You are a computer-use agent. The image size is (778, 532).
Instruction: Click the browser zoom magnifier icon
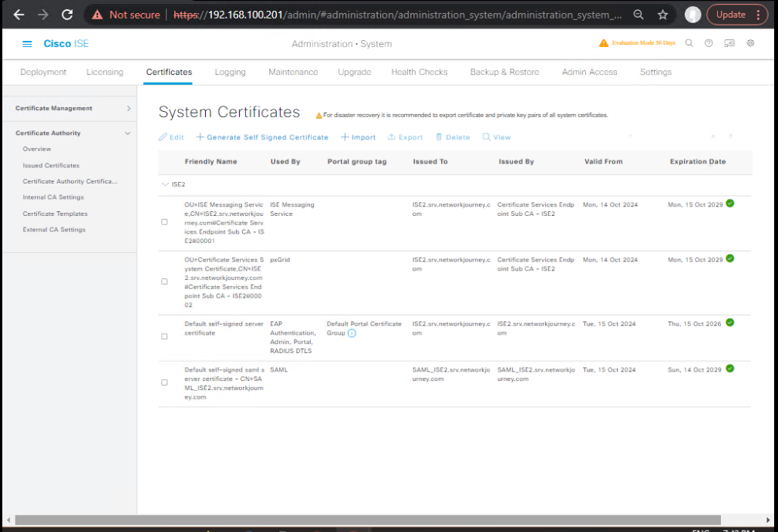638,15
